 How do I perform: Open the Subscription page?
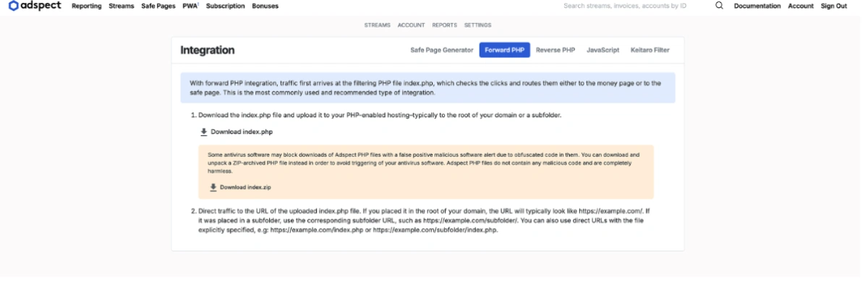(226, 6)
